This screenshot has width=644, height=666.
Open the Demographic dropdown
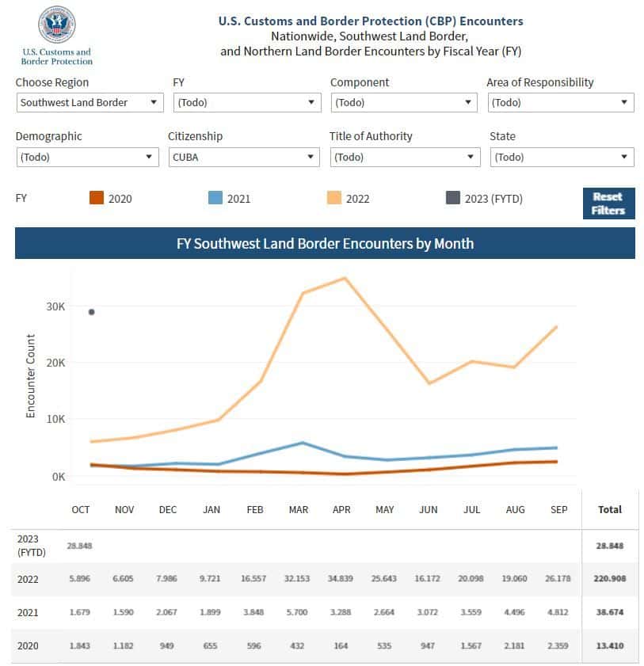click(87, 157)
